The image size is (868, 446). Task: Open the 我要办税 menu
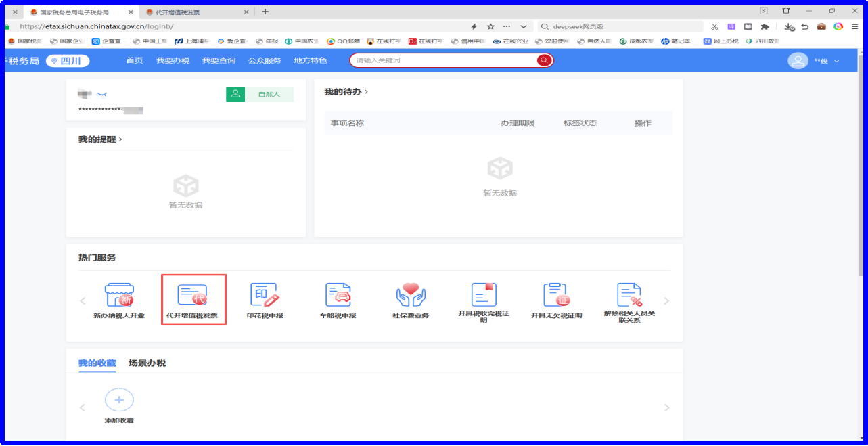pos(173,60)
